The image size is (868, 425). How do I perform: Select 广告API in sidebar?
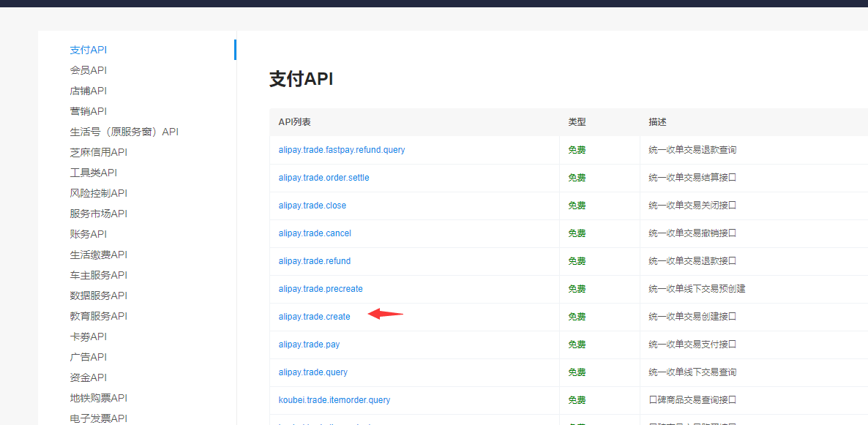pyautogui.click(x=88, y=357)
